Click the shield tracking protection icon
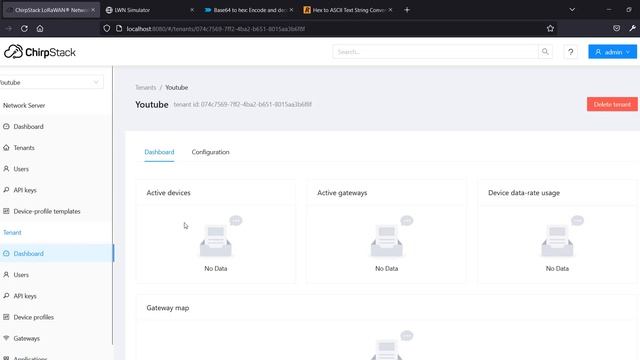The width and height of the screenshot is (640, 360). [x=107, y=29]
